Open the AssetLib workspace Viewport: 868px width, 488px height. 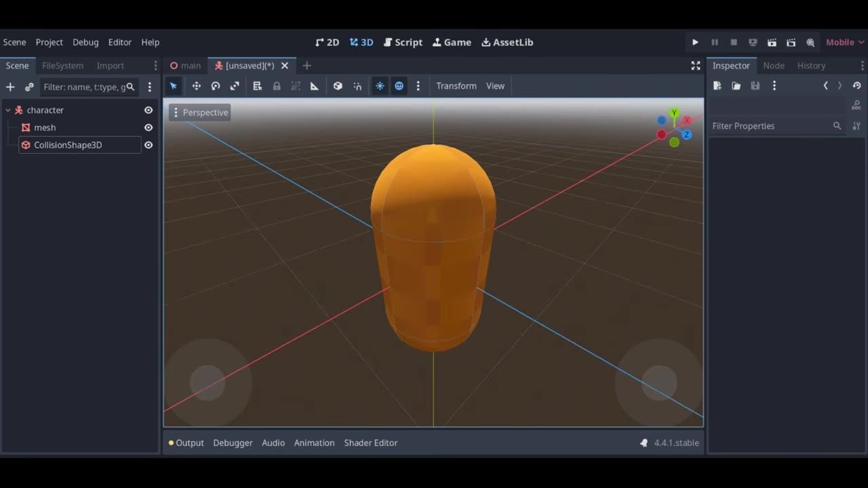click(507, 42)
